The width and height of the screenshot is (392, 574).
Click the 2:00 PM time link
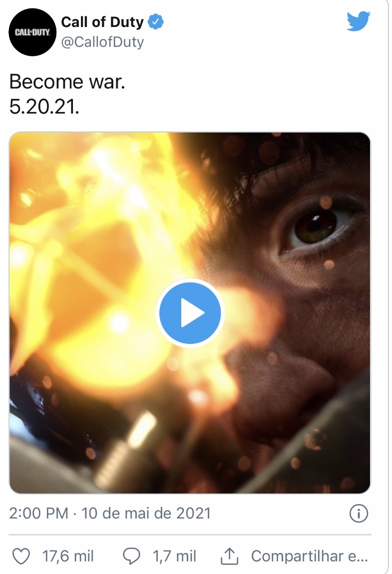(39, 513)
